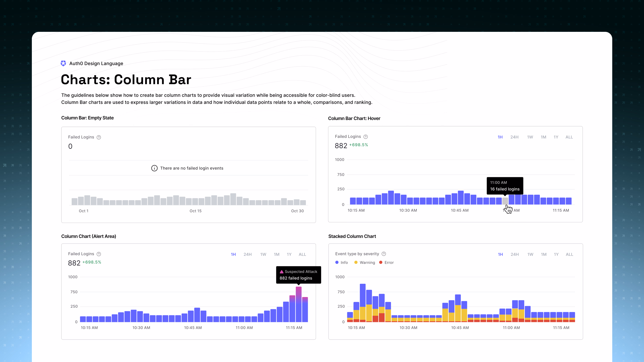Click the 'Oct 15' axis label
The height and width of the screenshot is (362, 644).
[195, 211]
